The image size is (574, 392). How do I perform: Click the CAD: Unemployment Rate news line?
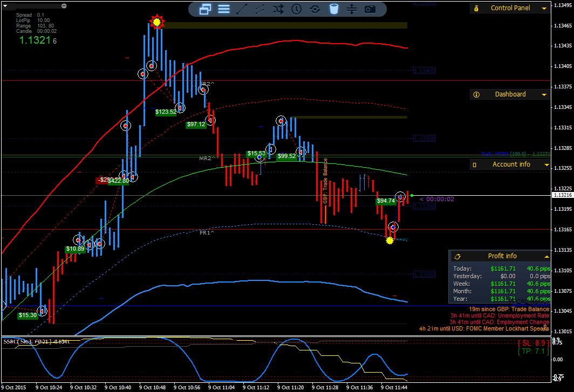click(500, 316)
